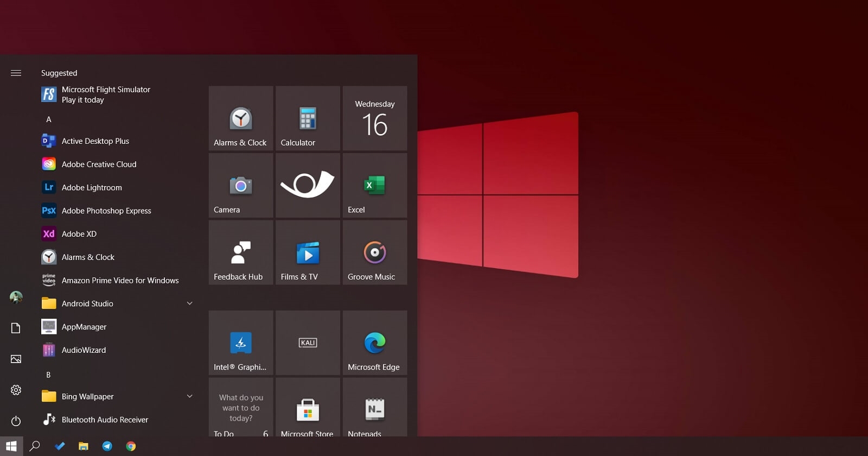The image size is (868, 456).
Task: Expand the Bing Wallpaper folder chevron
Action: point(189,396)
